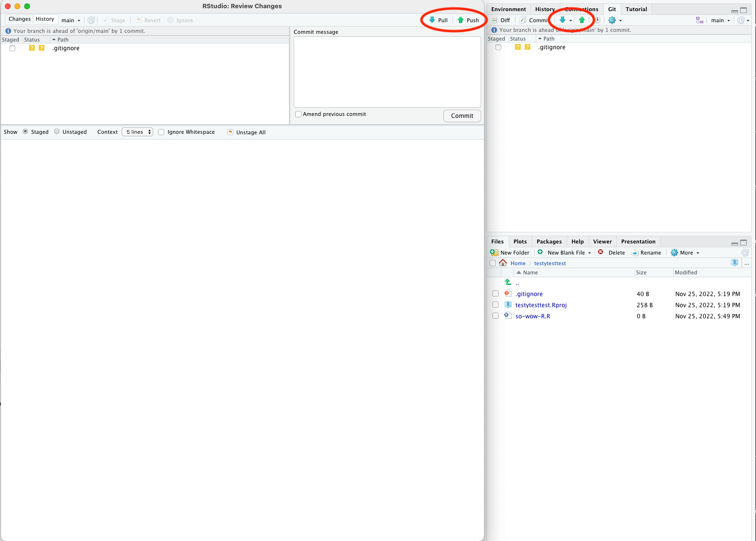Stage .gitignore checkbox in Review Changes

click(x=13, y=48)
